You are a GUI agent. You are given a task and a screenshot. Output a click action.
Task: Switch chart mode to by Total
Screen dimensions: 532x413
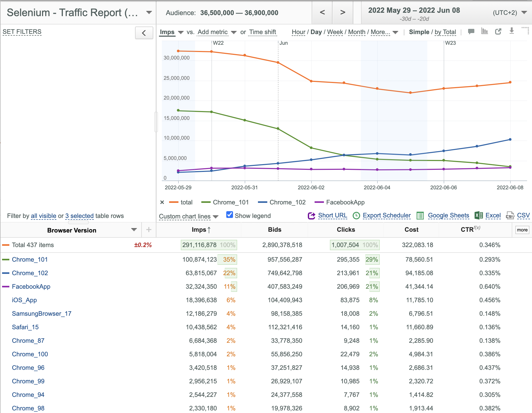pos(445,32)
